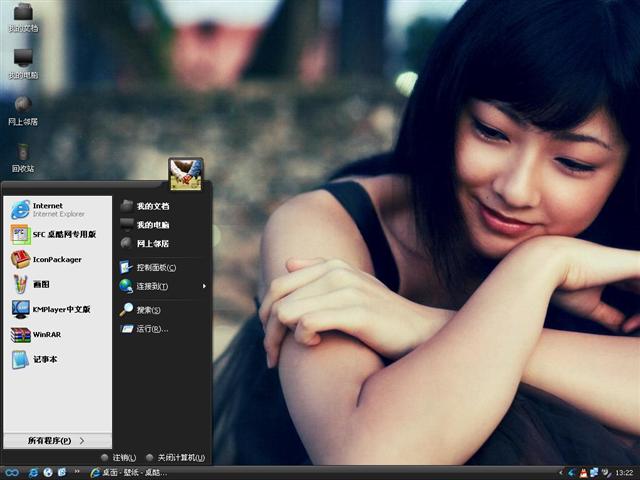Click the 注销(L) log off button
This screenshot has width=640, height=480.
[x=118, y=457]
